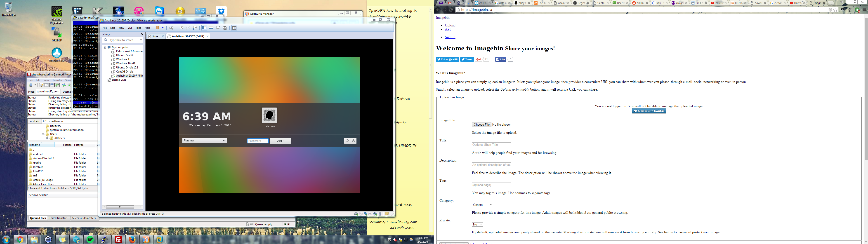The width and height of the screenshot is (868, 244).
Task: Sort FileZilla local list by Filename header
Action: pyautogui.click(x=41, y=145)
